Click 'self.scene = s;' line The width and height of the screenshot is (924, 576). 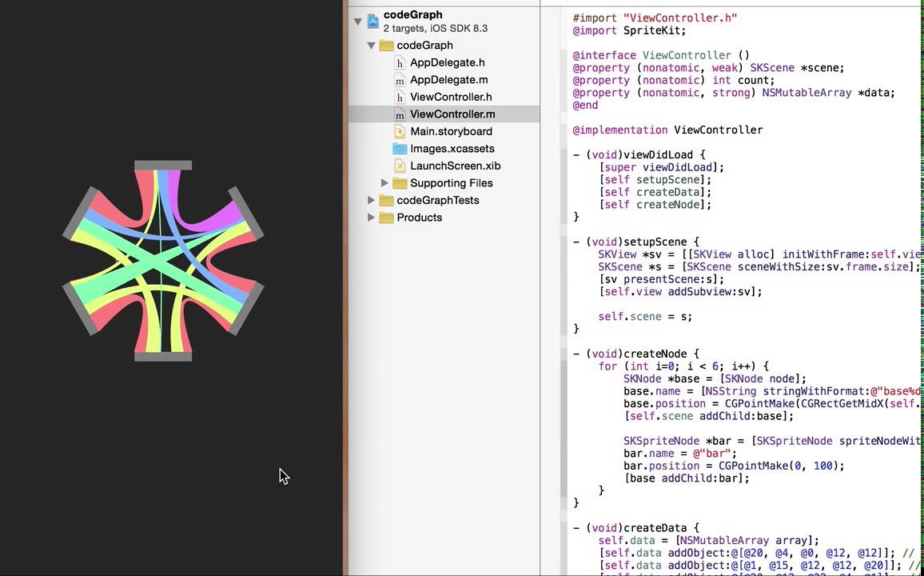pyautogui.click(x=645, y=317)
